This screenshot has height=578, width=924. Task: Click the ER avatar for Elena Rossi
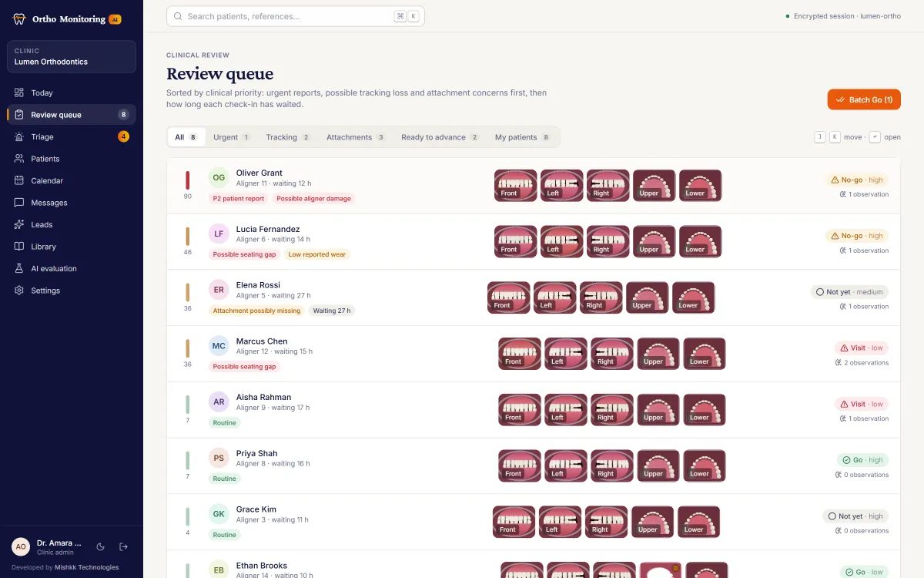pos(219,290)
